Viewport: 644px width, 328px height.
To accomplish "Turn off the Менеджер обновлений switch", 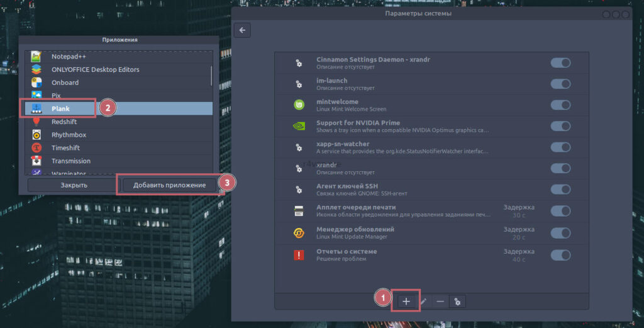I will 560,233.
